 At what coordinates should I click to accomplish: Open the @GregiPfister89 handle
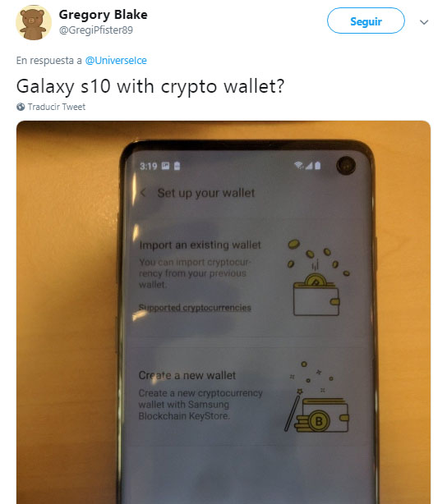pos(95,30)
